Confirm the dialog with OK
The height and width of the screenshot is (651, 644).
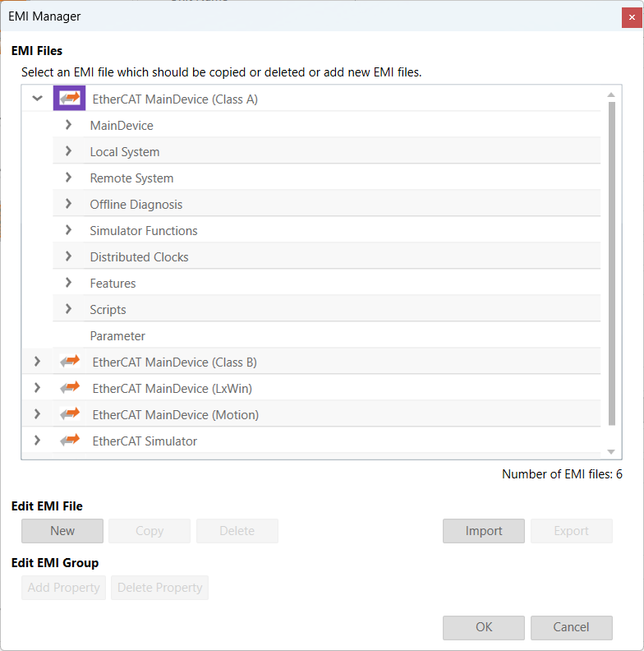coord(484,627)
